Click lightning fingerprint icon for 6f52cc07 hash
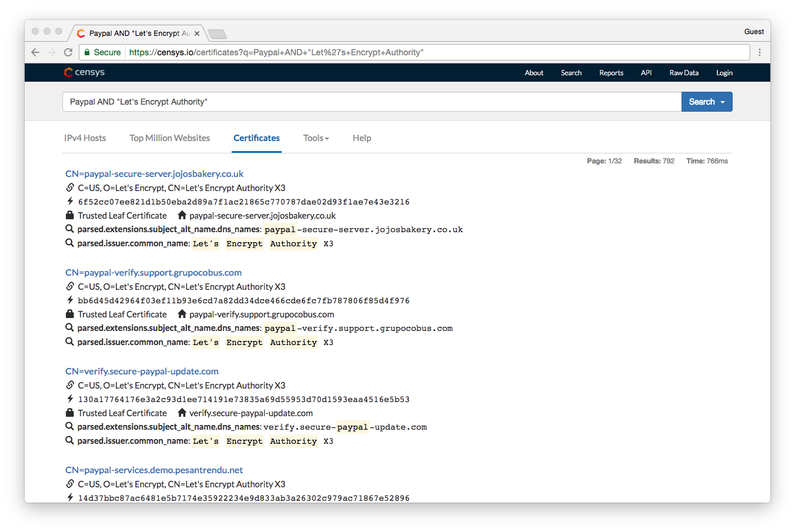The width and height of the screenshot is (795, 532). [x=70, y=201]
